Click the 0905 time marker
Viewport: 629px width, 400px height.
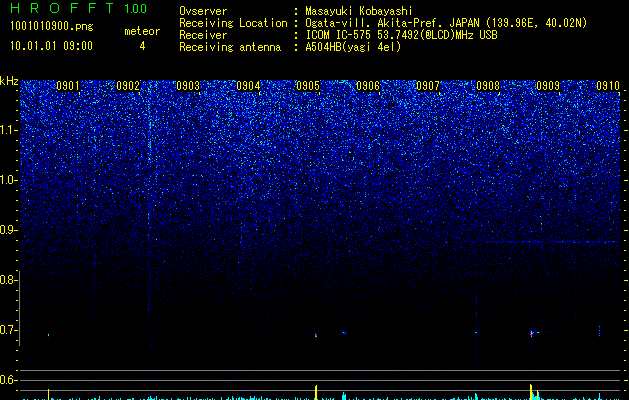click(x=308, y=86)
